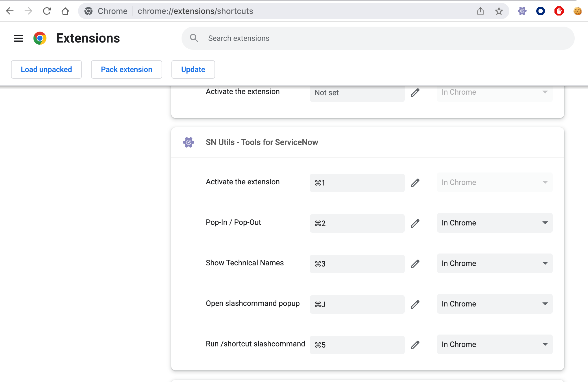
Task: Edit the Open slashcommand popup shortcut
Action: pos(415,304)
